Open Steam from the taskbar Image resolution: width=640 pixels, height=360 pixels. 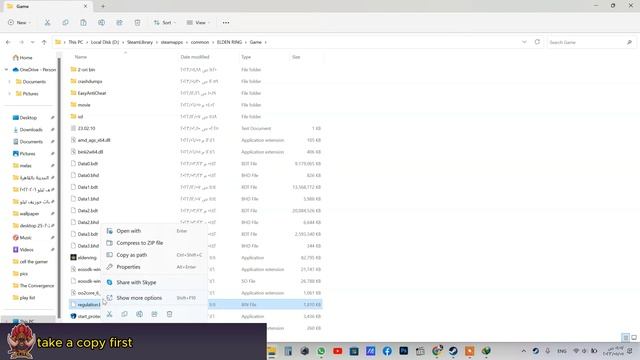[453, 351]
